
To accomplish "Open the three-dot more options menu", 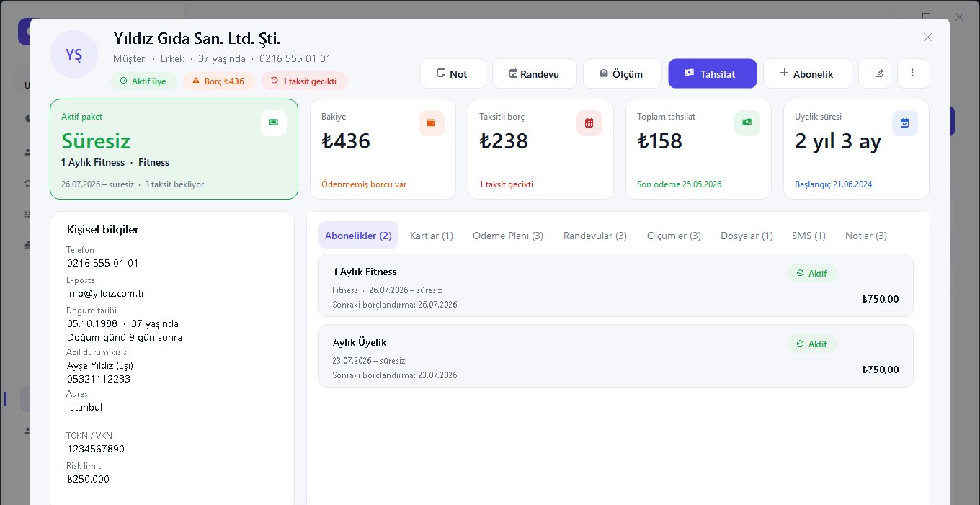I will click(913, 73).
